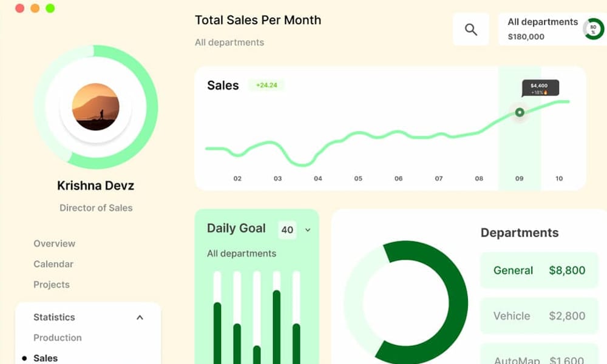The width and height of the screenshot is (607, 364).
Task: Open the search with the magnifier icon
Action: [x=471, y=29]
